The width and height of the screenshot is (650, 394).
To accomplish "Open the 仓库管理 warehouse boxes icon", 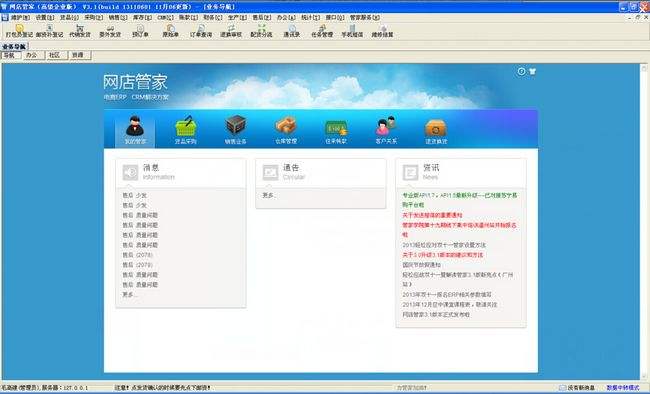I will pyautogui.click(x=286, y=126).
